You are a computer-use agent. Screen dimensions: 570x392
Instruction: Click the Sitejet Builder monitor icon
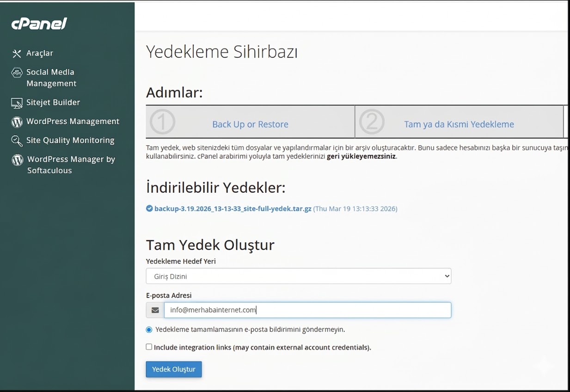point(17,103)
